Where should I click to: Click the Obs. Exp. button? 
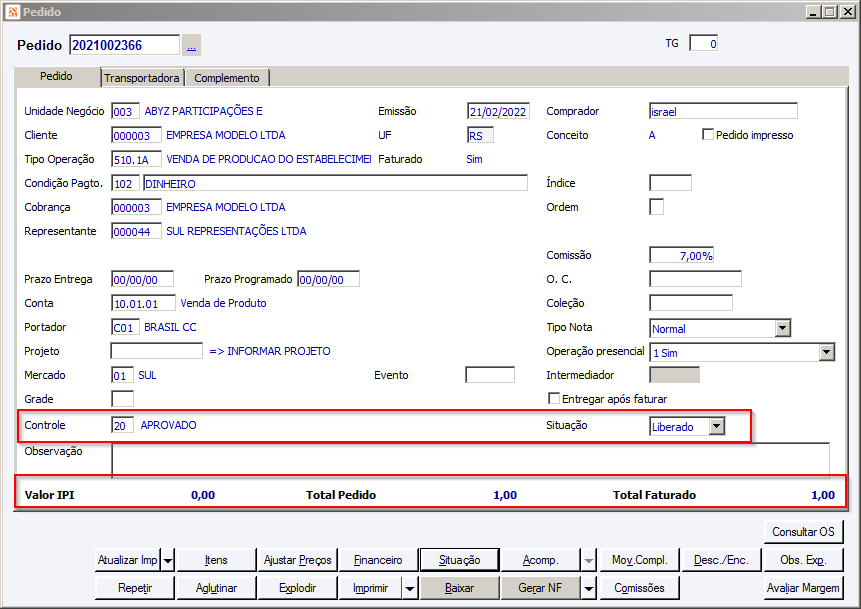click(803, 560)
